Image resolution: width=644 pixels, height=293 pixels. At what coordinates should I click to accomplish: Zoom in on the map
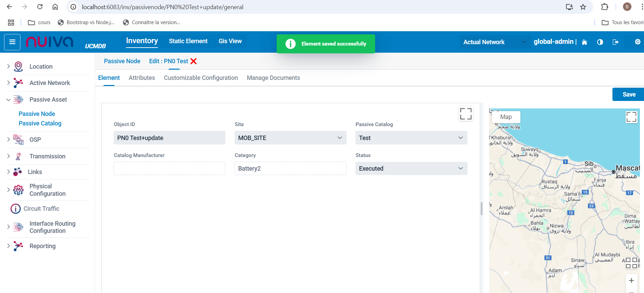631,280
